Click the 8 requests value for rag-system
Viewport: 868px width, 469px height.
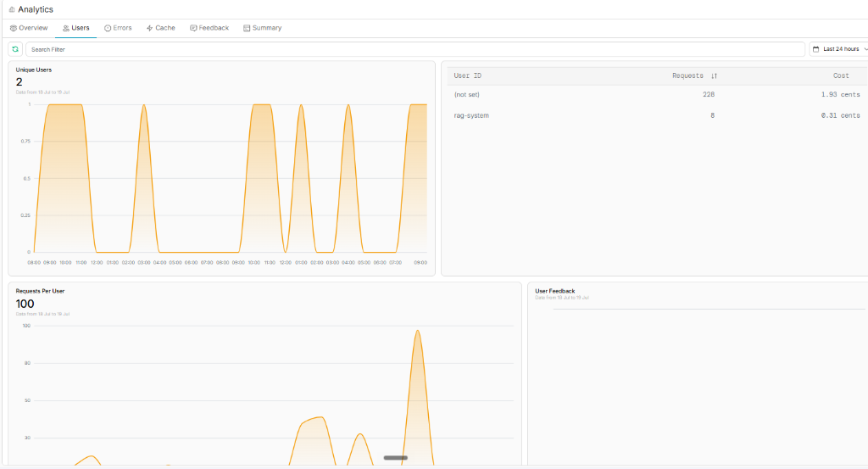coord(712,115)
